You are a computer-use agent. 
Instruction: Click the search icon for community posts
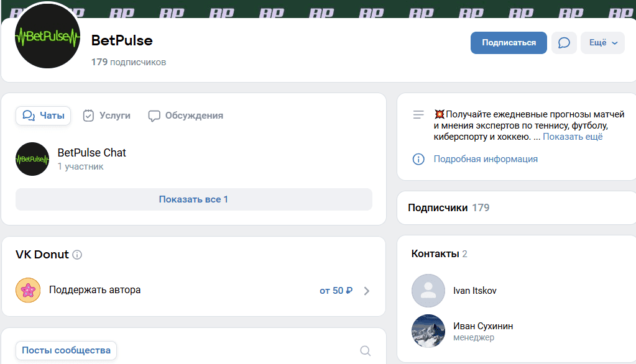366,350
